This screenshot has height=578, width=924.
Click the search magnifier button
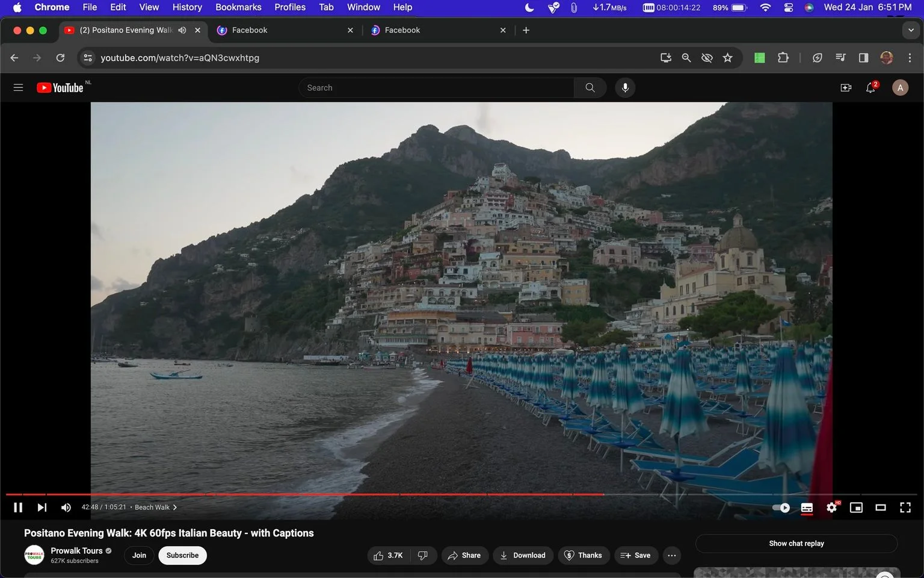click(x=590, y=88)
